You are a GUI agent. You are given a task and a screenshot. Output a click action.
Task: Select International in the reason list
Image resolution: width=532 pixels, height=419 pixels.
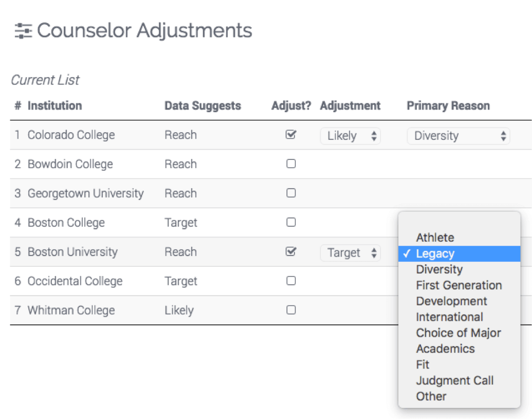[x=460, y=317]
